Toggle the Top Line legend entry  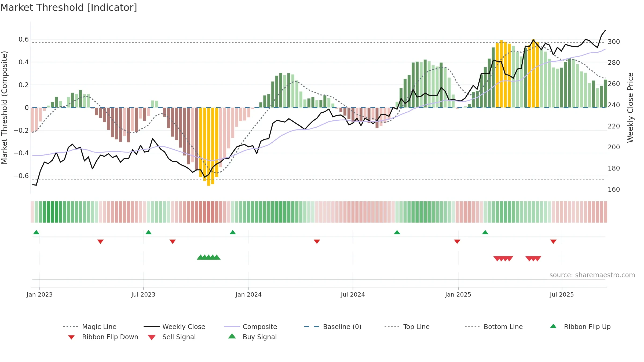(x=407, y=327)
